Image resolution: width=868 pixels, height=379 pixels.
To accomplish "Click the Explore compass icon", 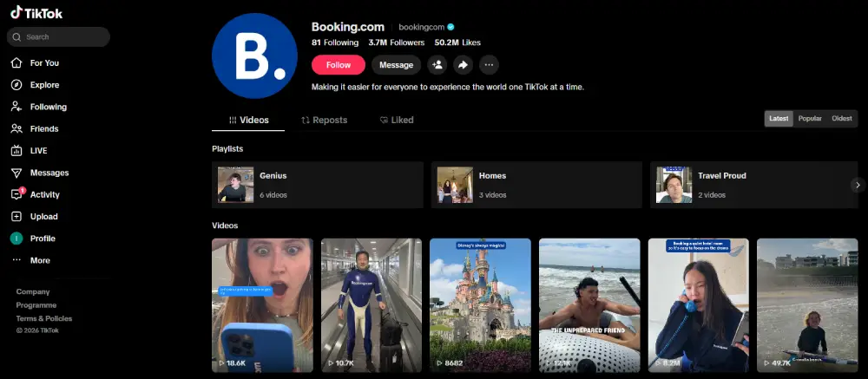I will (x=16, y=85).
